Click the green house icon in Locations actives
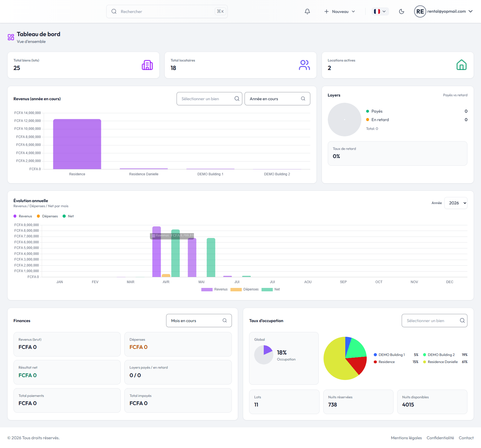Image resolution: width=481 pixels, height=448 pixels. [462, 65]
